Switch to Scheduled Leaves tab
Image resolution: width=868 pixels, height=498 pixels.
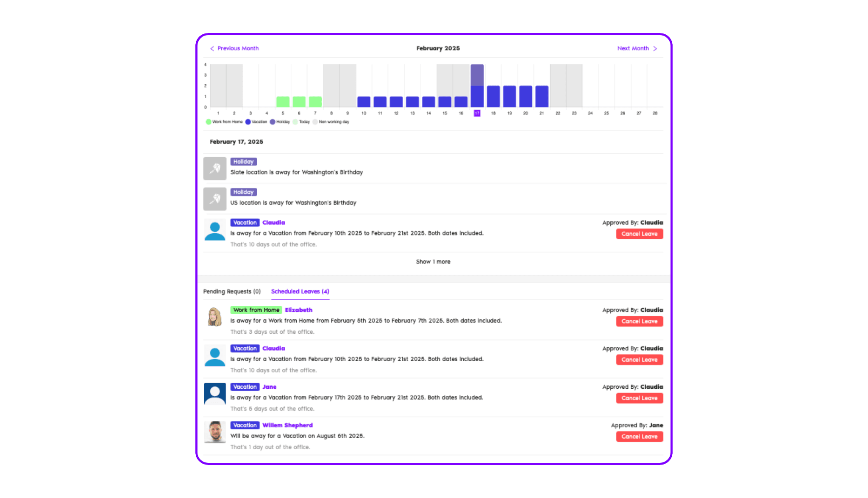[x=301, y=291]
